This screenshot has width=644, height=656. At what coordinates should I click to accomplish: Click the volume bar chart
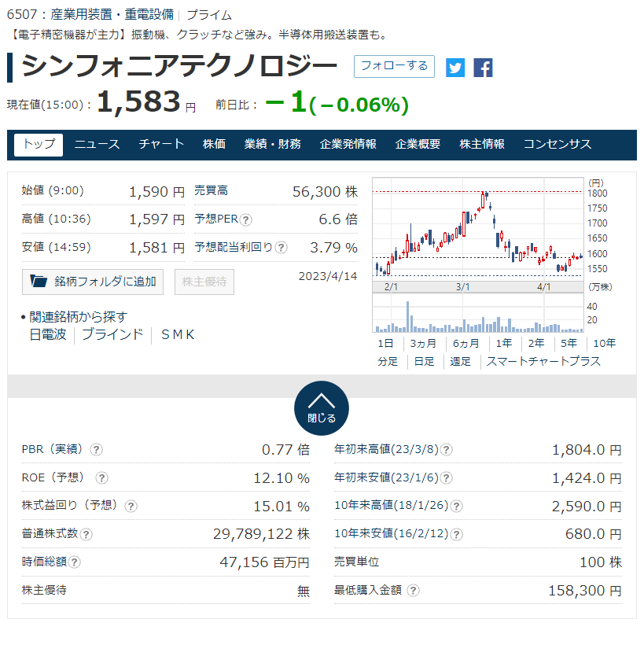tap(477, 313)
